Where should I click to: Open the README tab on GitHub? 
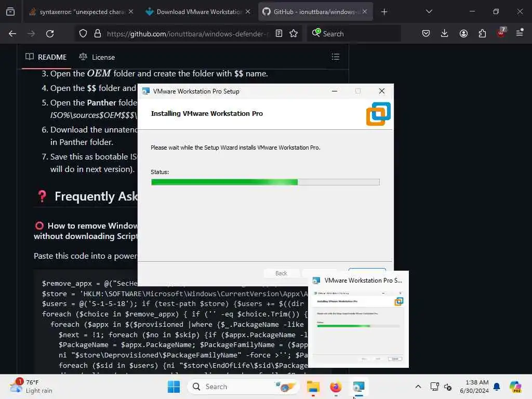[46, 57]
